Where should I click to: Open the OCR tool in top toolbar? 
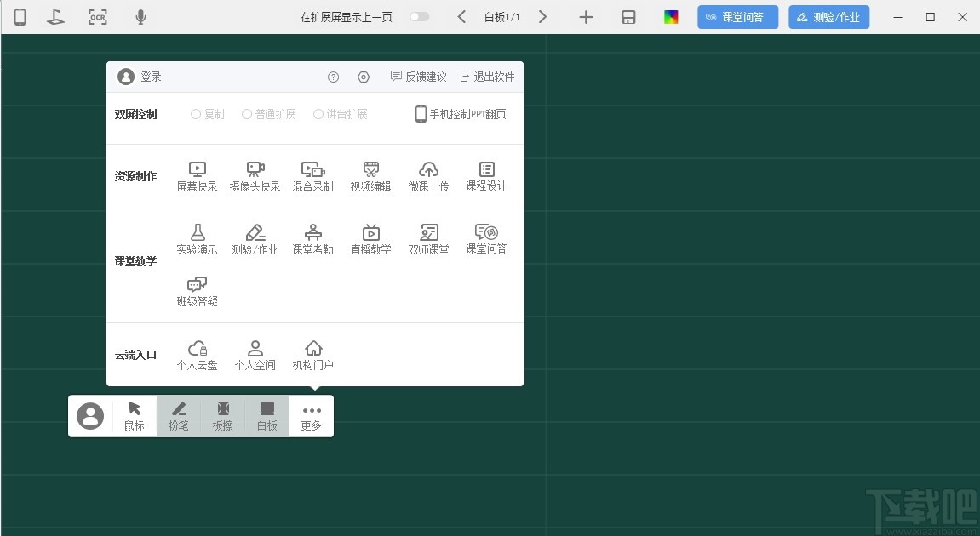pyautogui.click(x=97, y=16)
